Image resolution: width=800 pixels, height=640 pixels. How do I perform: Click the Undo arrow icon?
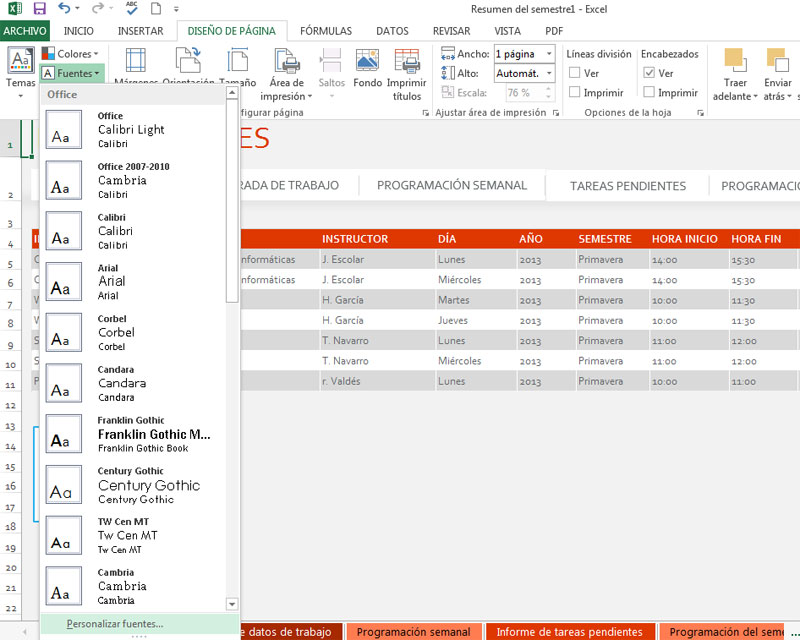coord(64,8)
